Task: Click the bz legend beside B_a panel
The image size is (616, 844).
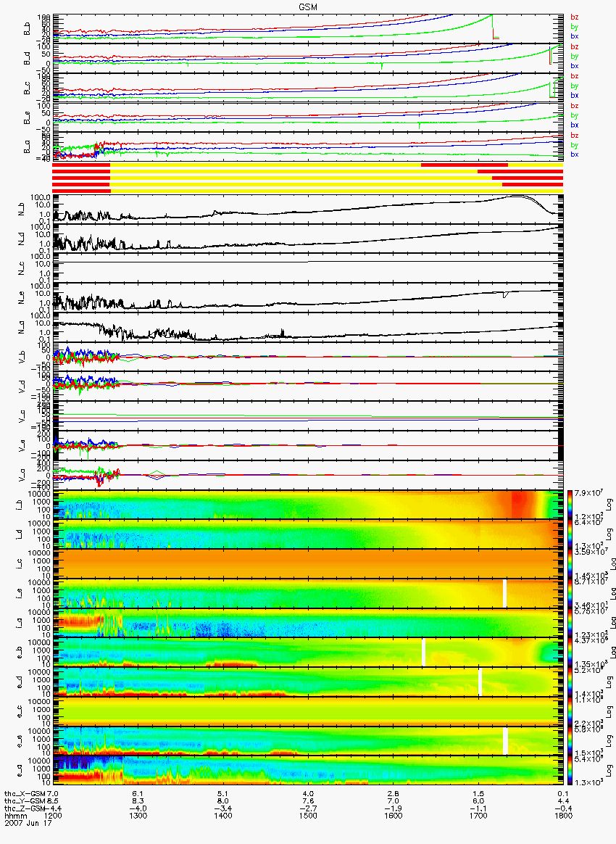Action: point(575,136)
